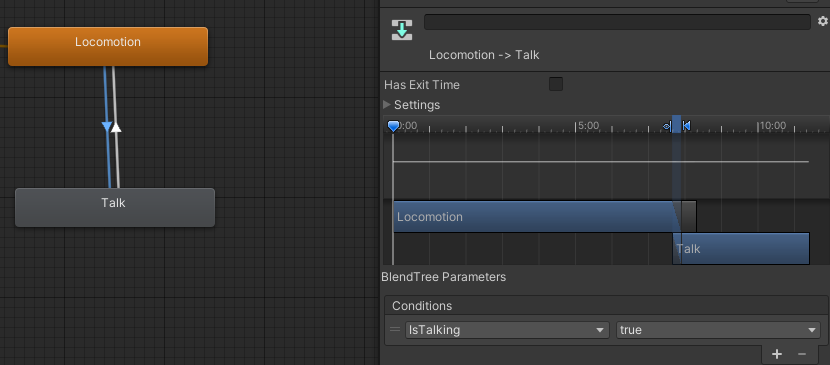Click the BlendTree Parameters label
The image size is (830, 365).
click(444, 277)
